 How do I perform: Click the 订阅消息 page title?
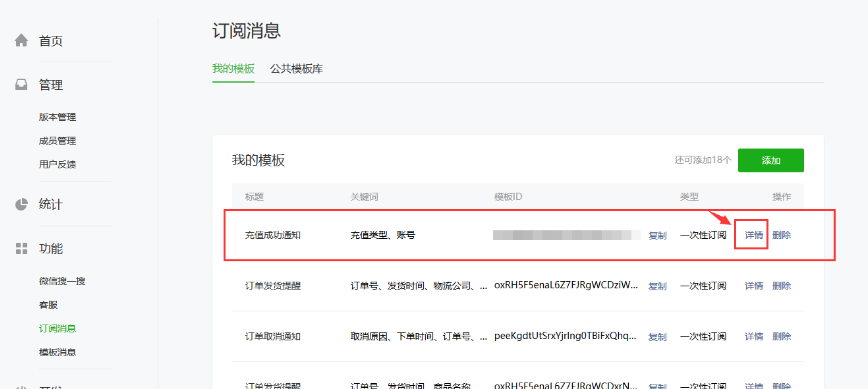pos(246,30)
